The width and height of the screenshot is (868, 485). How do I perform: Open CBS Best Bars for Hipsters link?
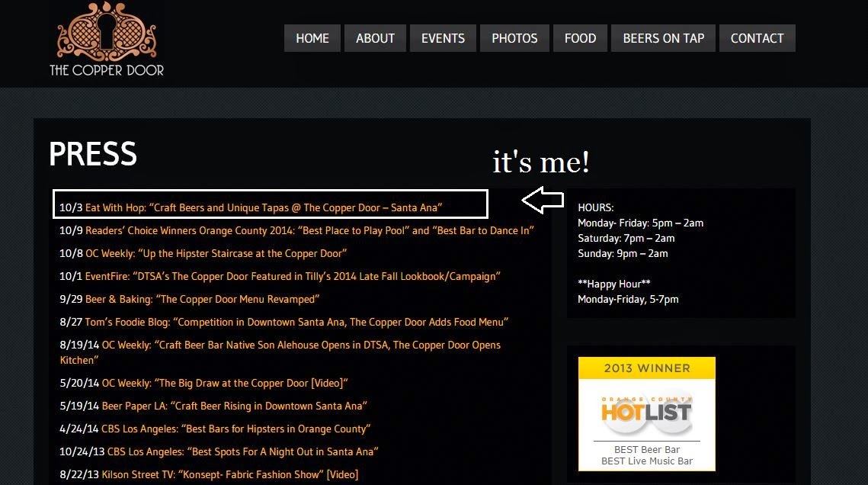click(x=235, y=429)
